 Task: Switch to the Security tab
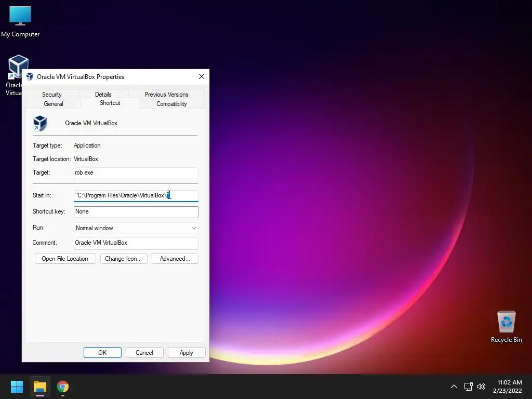tap(51, 95)
